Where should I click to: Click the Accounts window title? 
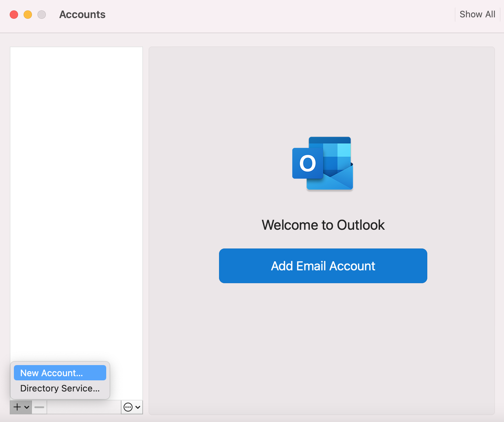coord(82,14)
